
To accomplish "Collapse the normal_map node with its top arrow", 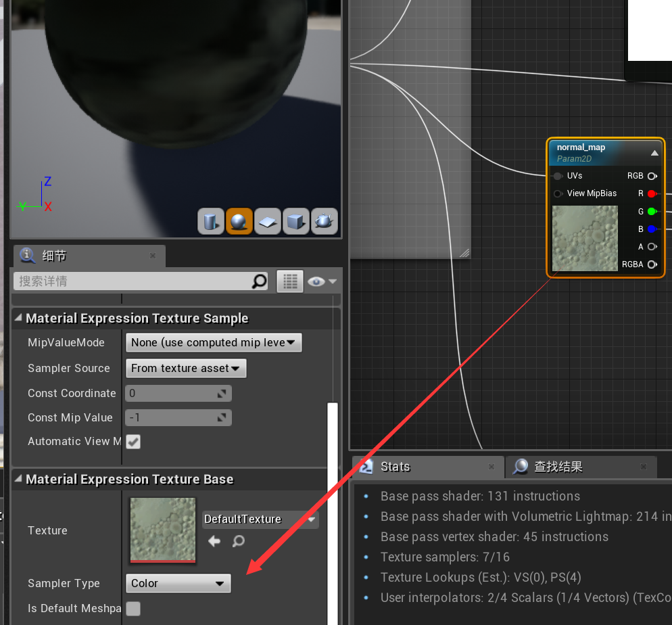I will pyautogui.click(x=654, y=152).
